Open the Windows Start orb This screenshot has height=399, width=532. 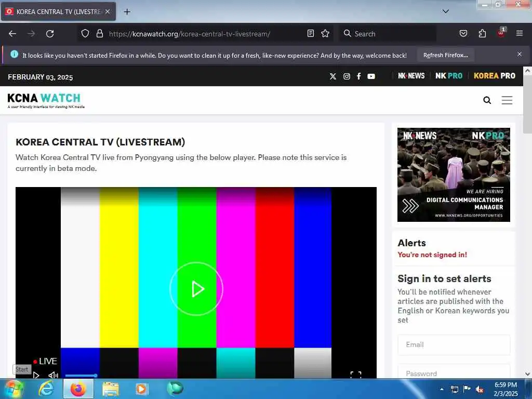pyautogui.click(x=14, y=389)
